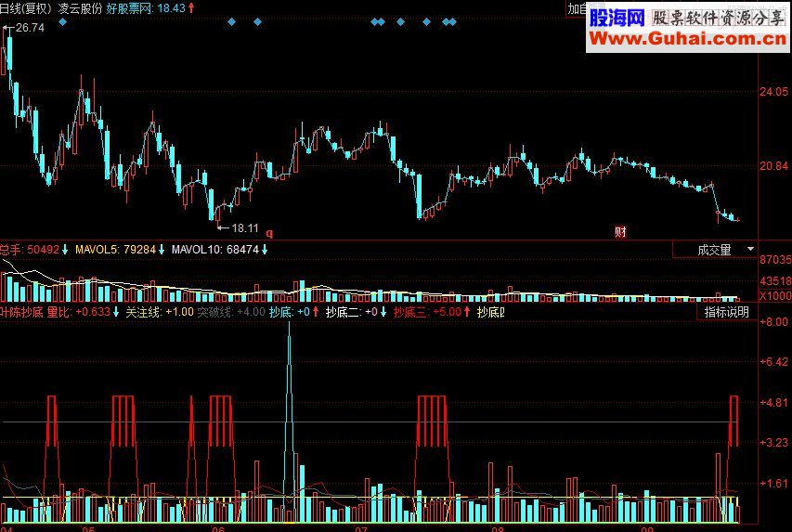Click the +1.61 indicator axis label
Viewport: 792px width, 532px height.
pyautogui.click(x=773, y=484)
